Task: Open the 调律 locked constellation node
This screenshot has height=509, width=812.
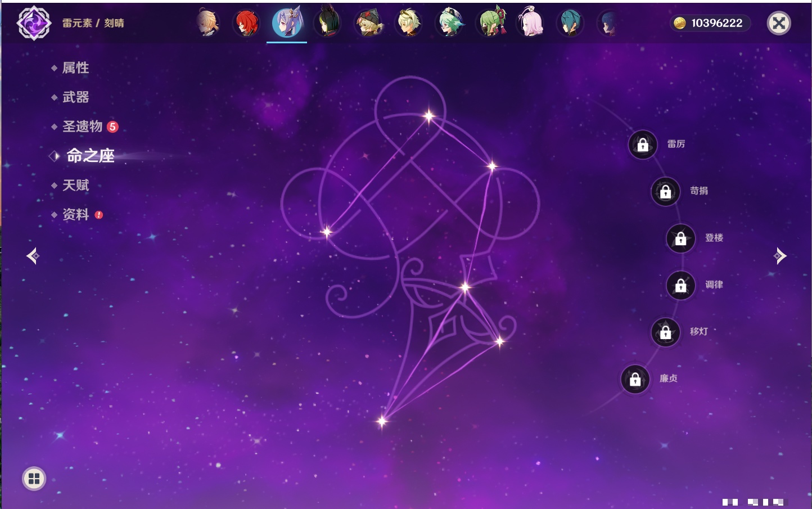Action: point(680,285)
